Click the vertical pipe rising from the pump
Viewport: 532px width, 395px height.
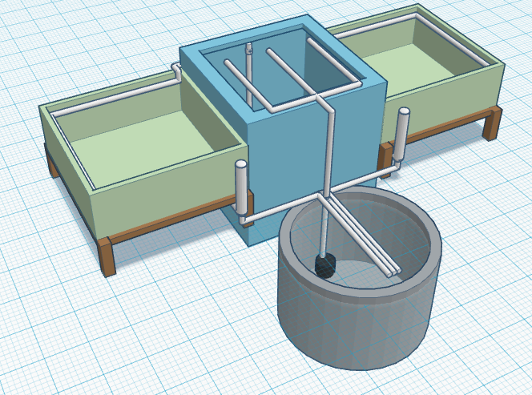pos(323,228)
